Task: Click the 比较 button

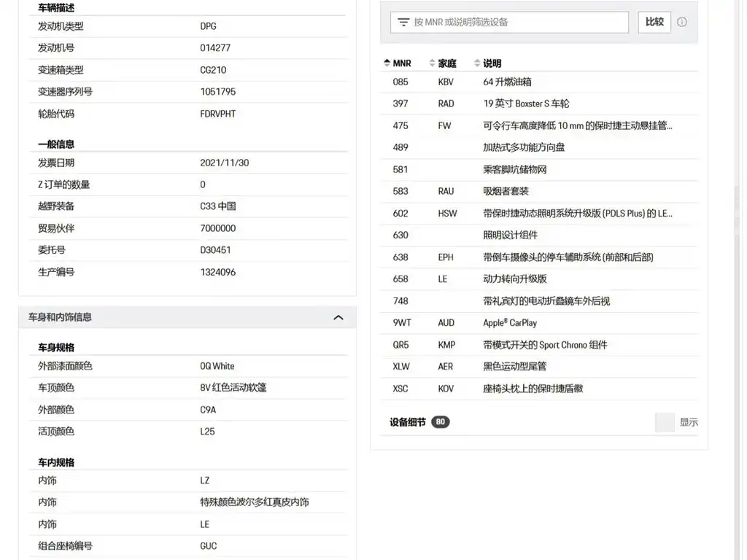Action: 654,22
